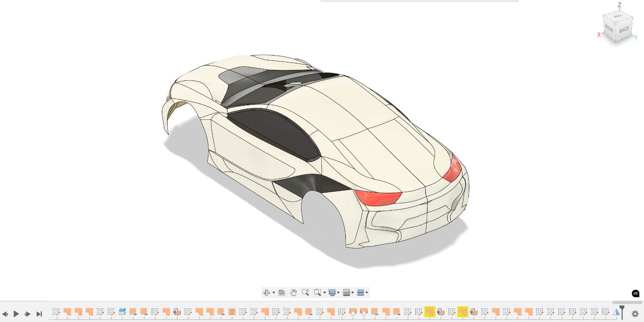Viewport: 644px width, 322px height.
Task: Open Display Settings monitor icon
Action: click(332, 293)
